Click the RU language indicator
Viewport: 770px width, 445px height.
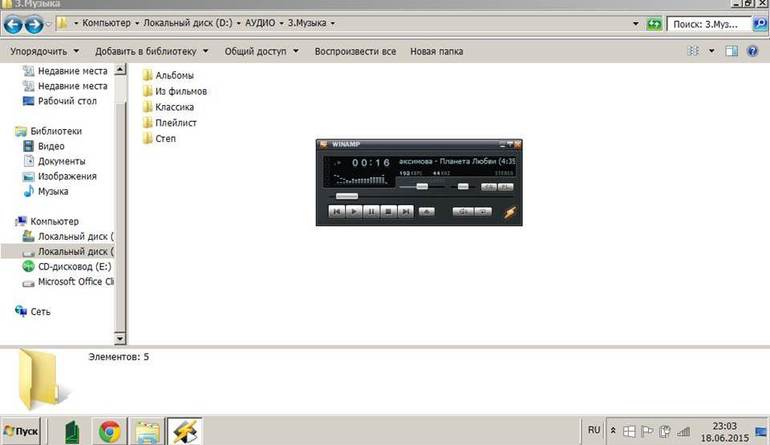click(594, 430)
